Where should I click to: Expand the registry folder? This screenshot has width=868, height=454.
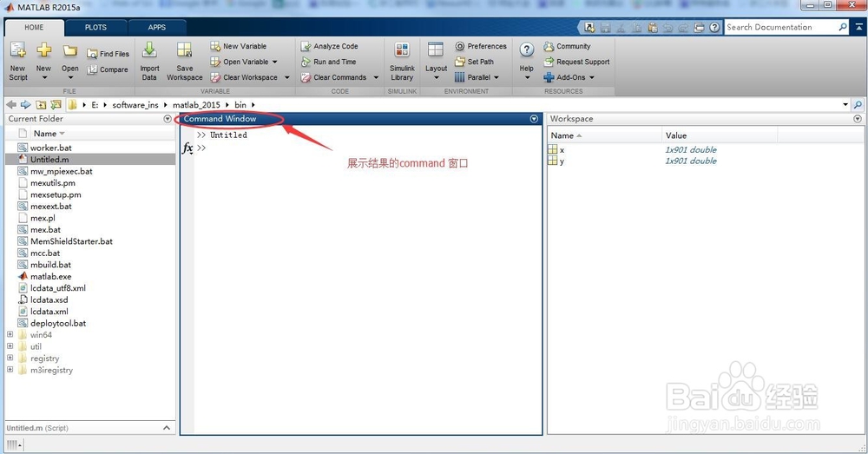coord(10,358)
